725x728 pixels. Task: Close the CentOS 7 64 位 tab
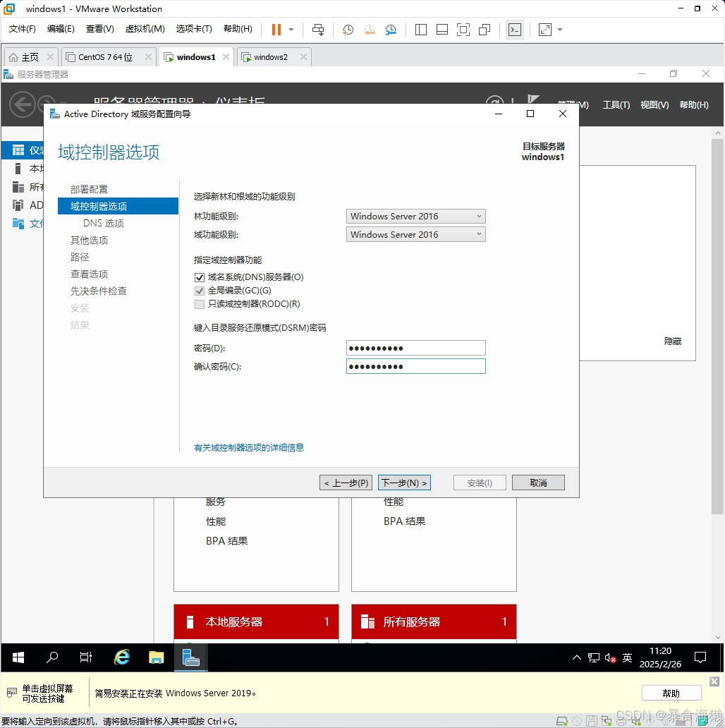(x=148, y=56)
